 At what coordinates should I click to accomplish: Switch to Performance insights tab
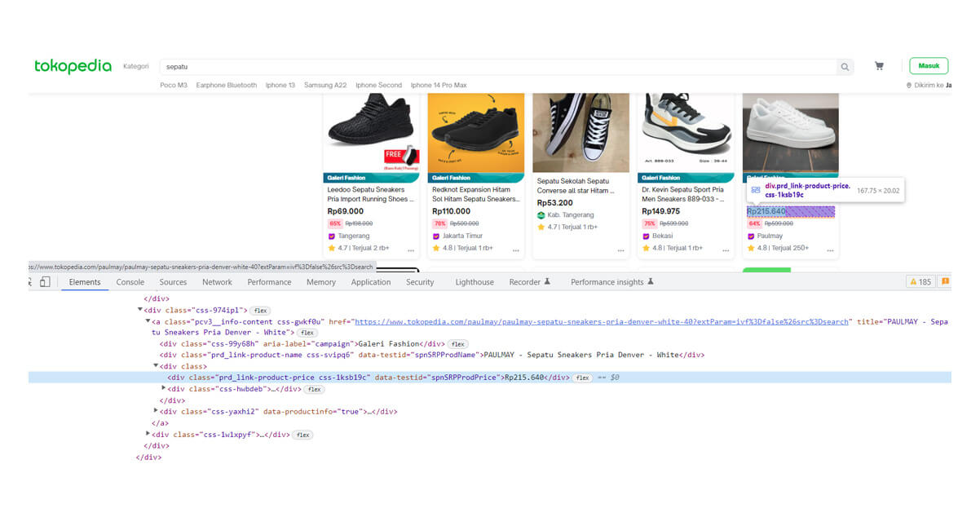coord(612,282)
